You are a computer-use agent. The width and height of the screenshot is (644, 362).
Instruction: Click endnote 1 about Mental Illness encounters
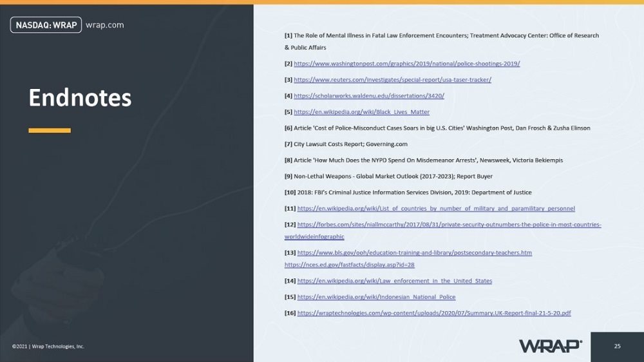click(x=442, y=41)
